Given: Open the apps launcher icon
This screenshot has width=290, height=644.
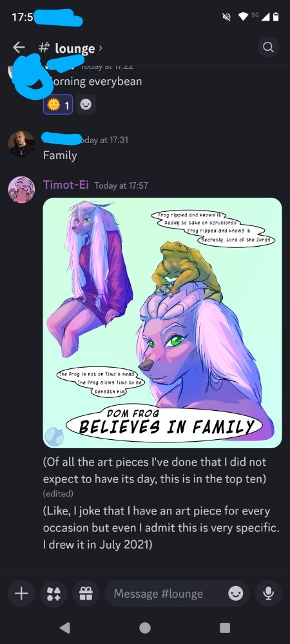Looking at the screenshot, I should click(53, 593).
